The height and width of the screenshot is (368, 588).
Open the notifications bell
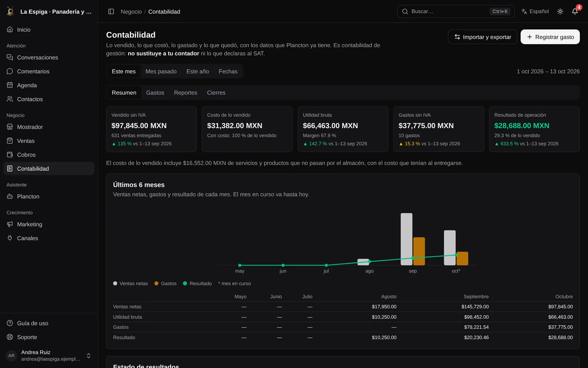click(575, 11)
